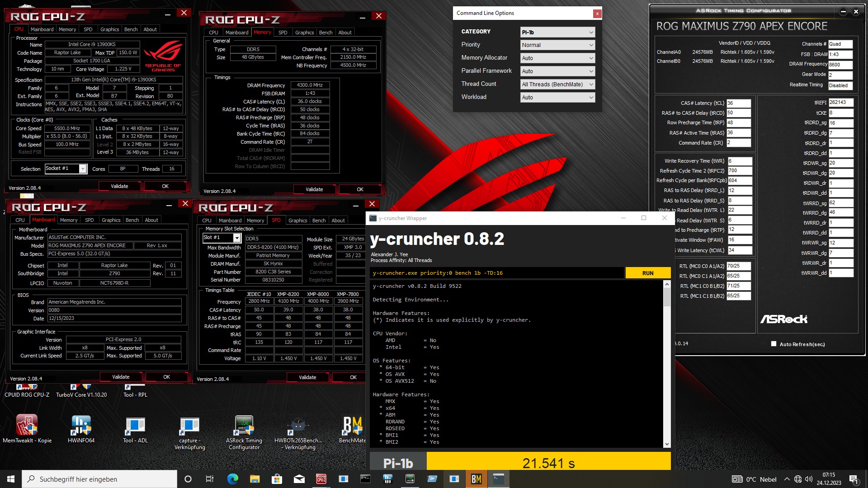Switch to the y-cruncher console taskbar icon
The image size is (868, 488).
click(498, 479)
